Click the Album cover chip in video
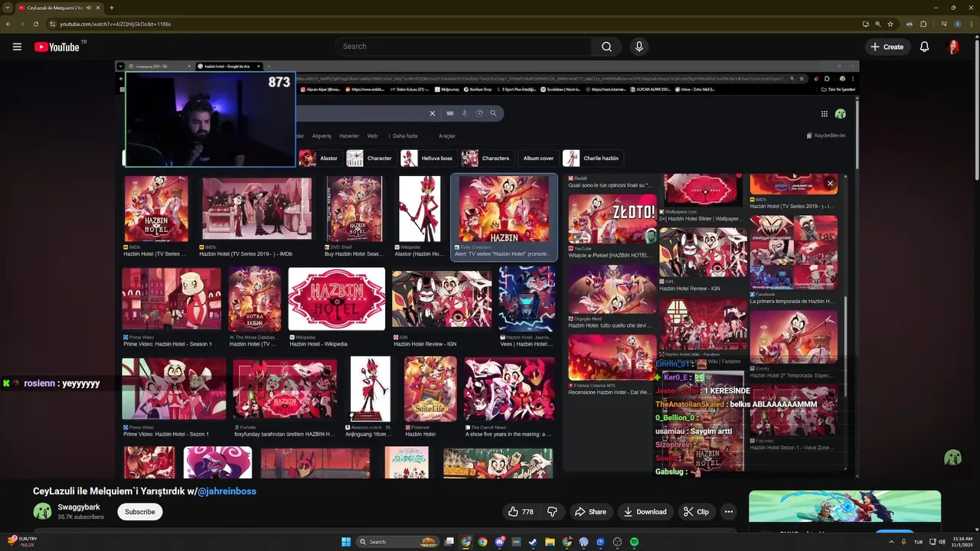The image size is (980, 551). pyautogui.click(x=538, y=158)
